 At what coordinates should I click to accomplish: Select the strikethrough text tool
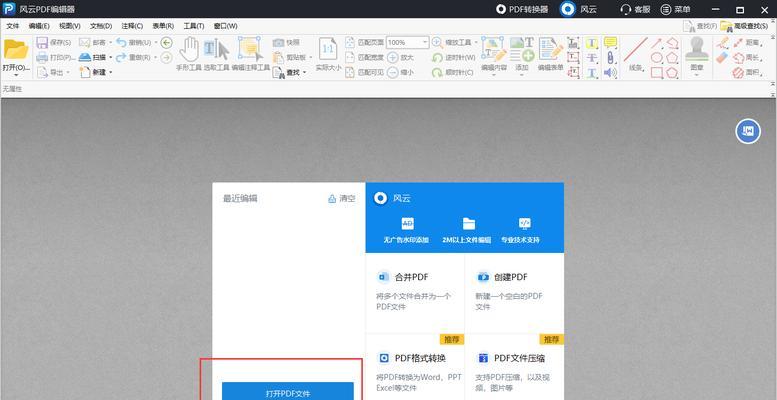(x=592, y=58)
